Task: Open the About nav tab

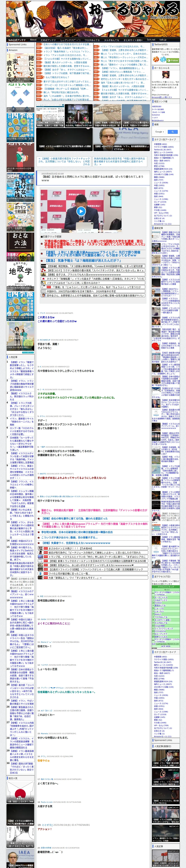Action: [x=33, y=40]
